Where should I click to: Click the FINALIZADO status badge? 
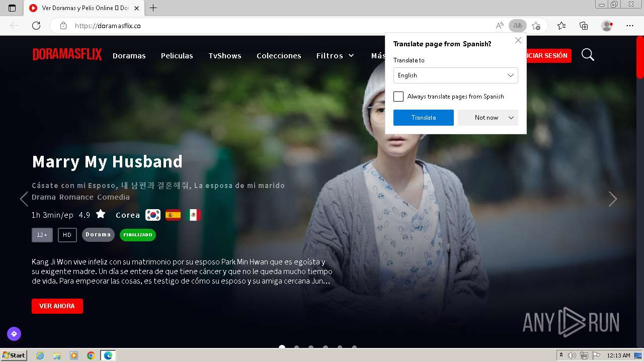pos(138,235)
